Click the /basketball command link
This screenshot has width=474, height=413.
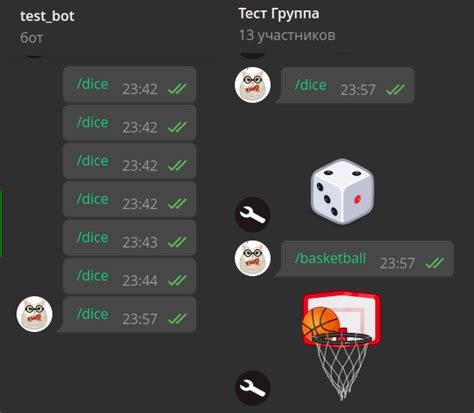(x=330, y=258)
